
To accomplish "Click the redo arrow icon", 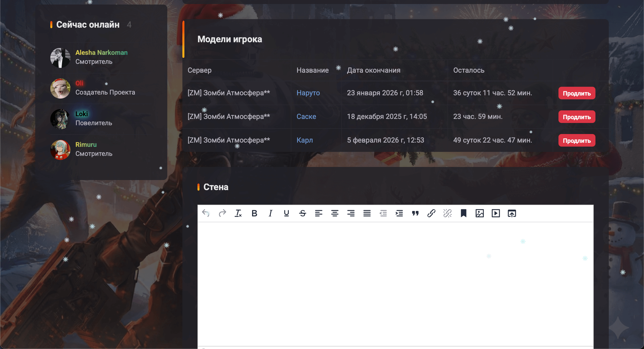I will pyautogui.click(x=222, y=213).
